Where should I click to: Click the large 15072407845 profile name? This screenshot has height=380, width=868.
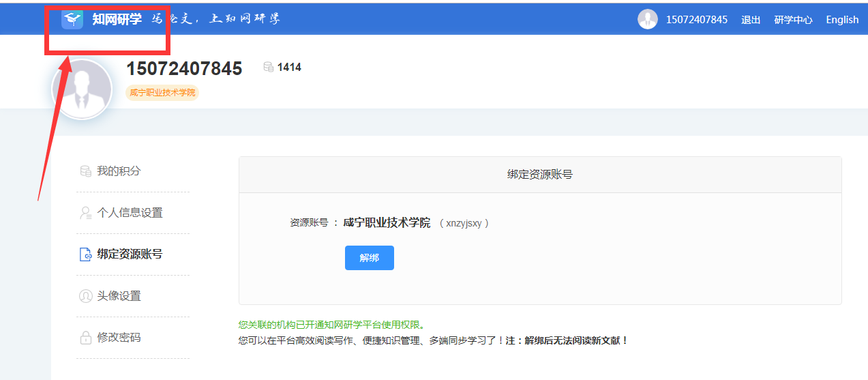point(184,69)
